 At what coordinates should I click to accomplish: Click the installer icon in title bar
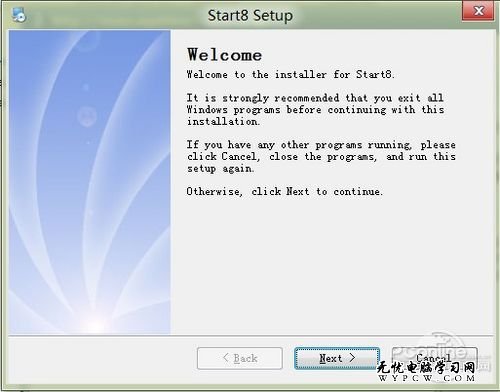pos(19,15)
